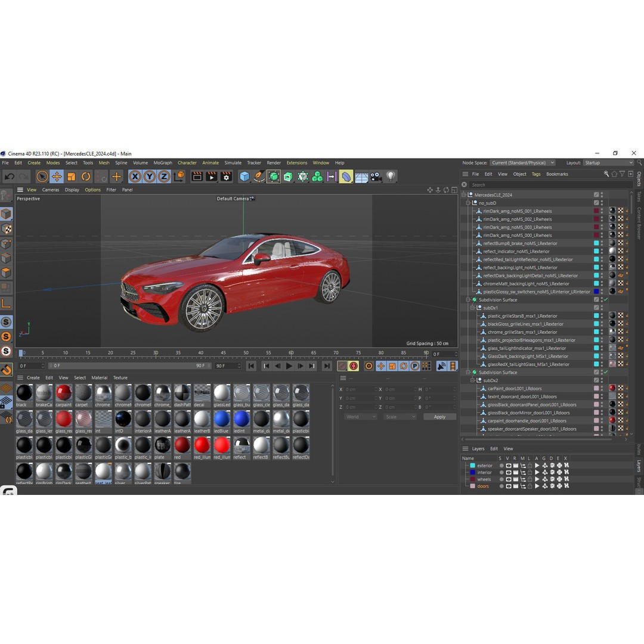This screenshot has width=644, height=644.
Task: Collapse the subDx2 tree node
Action: pos(473,380)
